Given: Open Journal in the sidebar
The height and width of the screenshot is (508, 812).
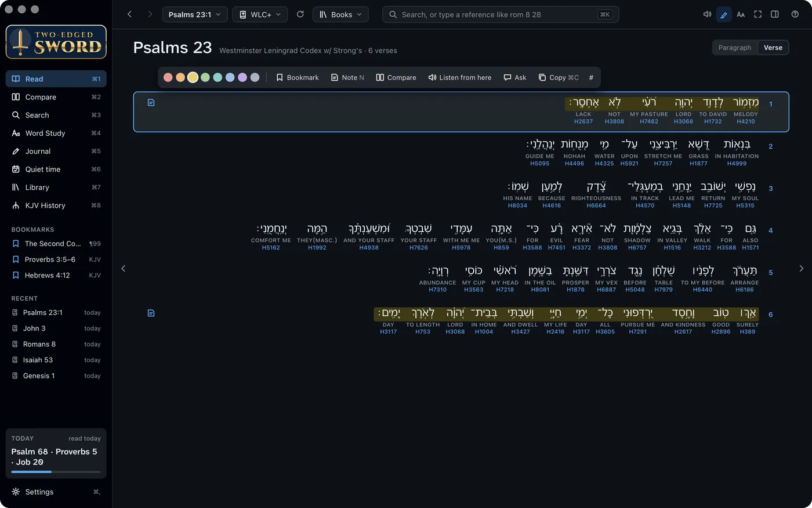Looking at the screenshot, I should click(x=56, y=151).
